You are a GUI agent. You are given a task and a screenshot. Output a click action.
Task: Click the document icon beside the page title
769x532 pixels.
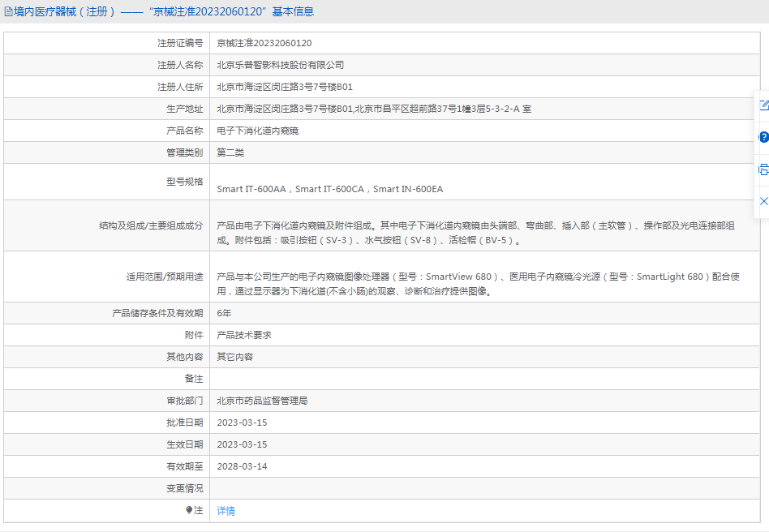click(x=8, y=11)
